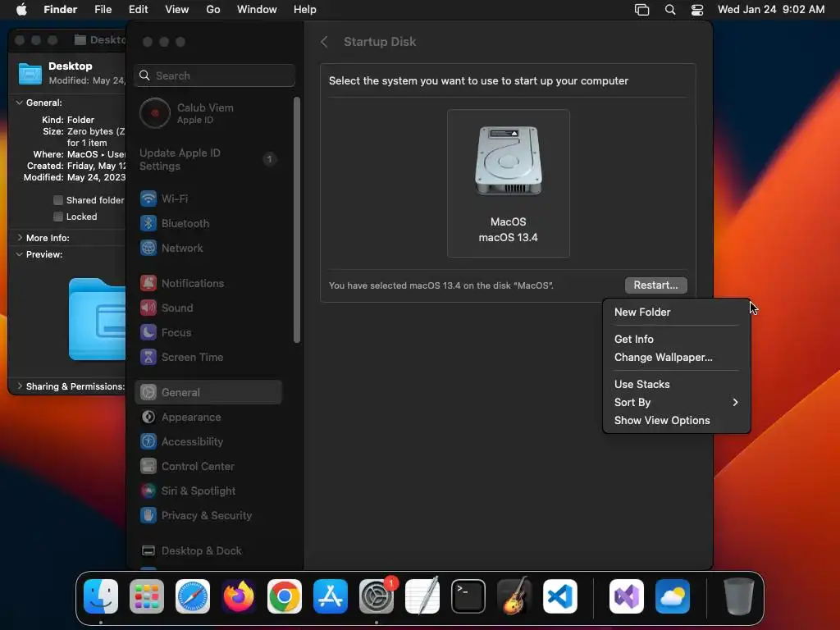Launch Visual Studio Code from the Dock
Screen dimensions: 840x630
pos(560,596)
